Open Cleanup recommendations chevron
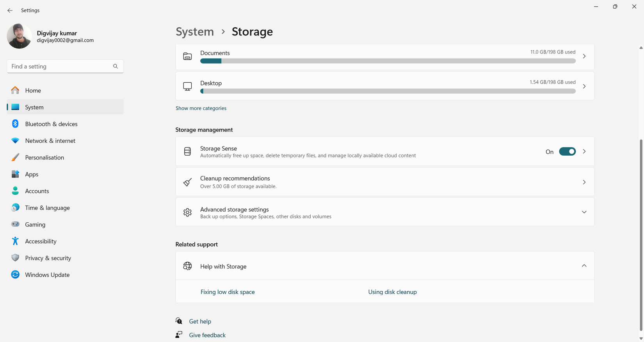The image size is (644, 342). tap(584, 182)
